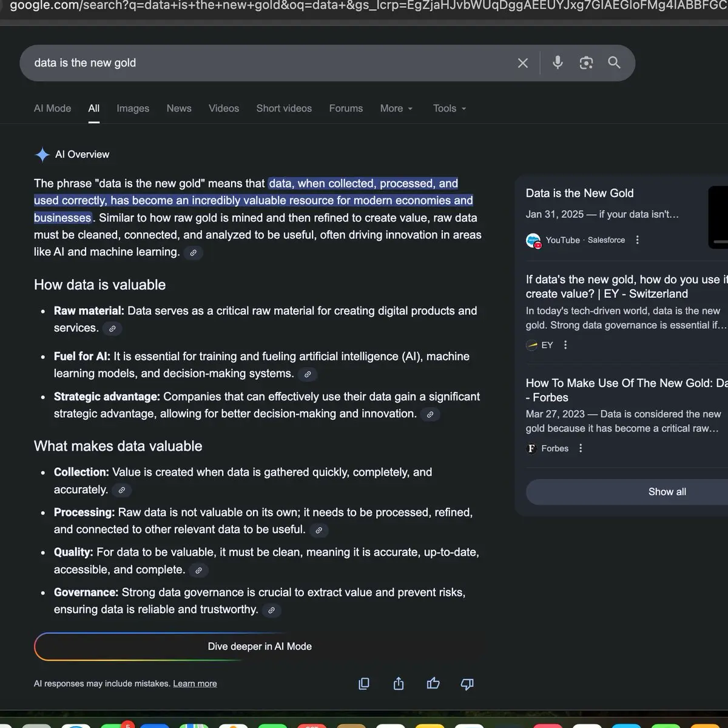Click the 'AI Overview' label
728x728 pixels.
(x=82, y=155)
